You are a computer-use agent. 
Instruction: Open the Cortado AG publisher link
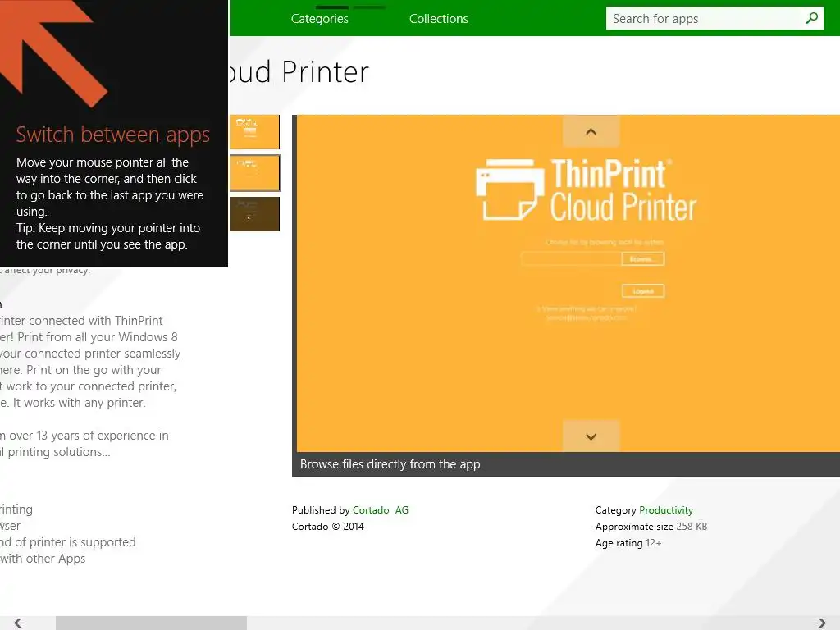(381, 510)
